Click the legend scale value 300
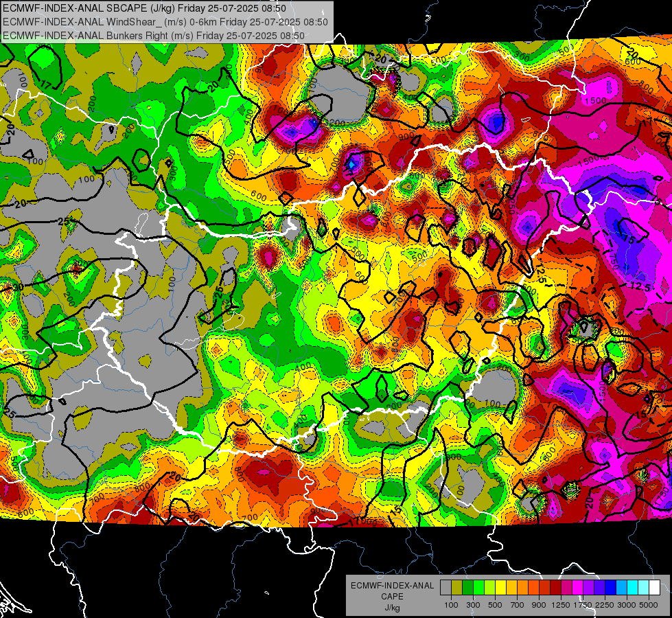This screenshot has height=618, width=672. (473, 605)
